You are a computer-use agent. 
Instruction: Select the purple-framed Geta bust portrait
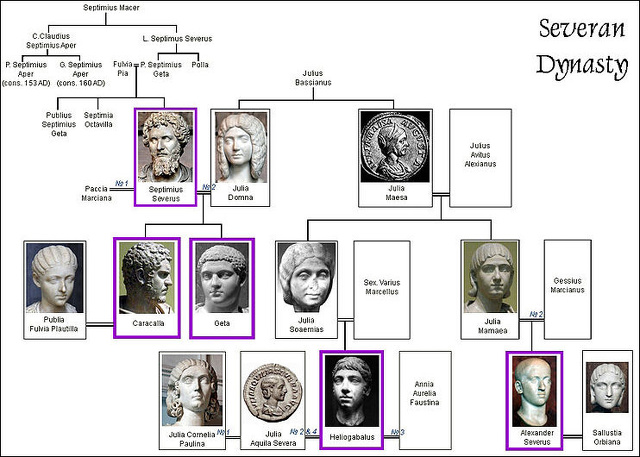[222, 278]
